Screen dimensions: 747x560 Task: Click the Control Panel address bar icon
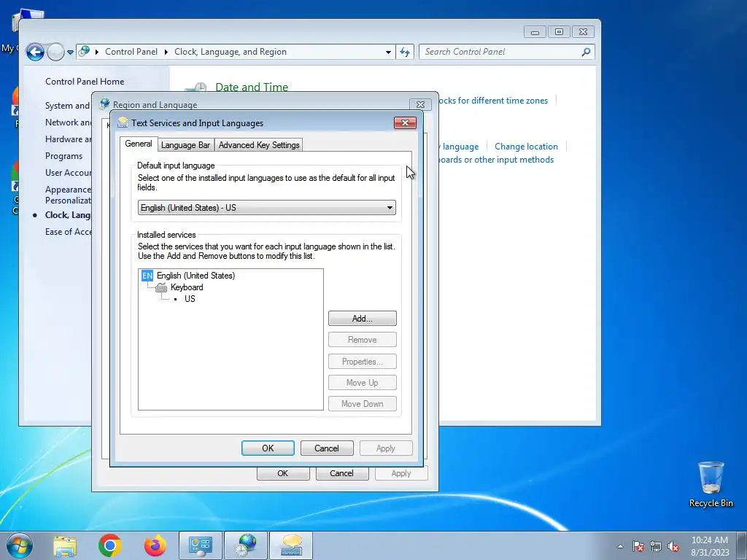click(x=85, y=52)
